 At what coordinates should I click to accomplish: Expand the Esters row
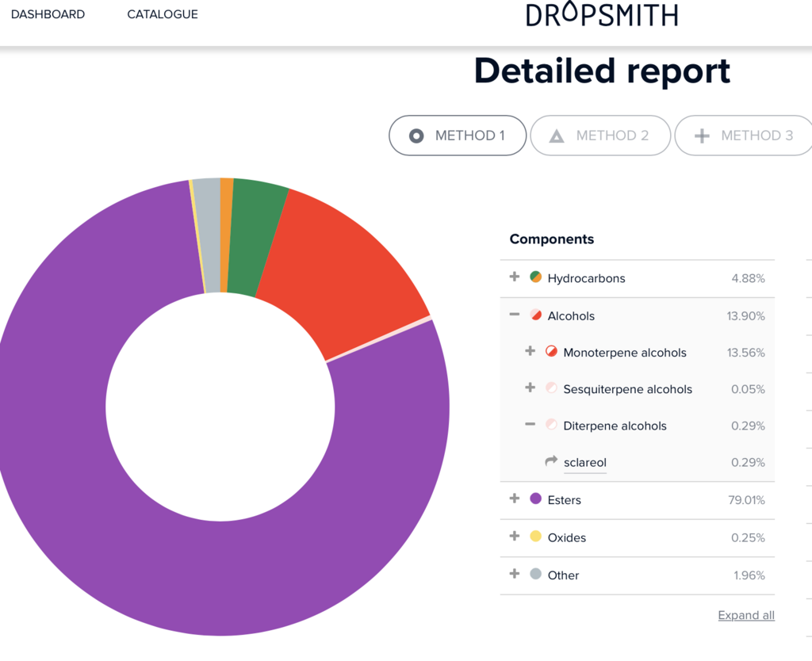514,499
